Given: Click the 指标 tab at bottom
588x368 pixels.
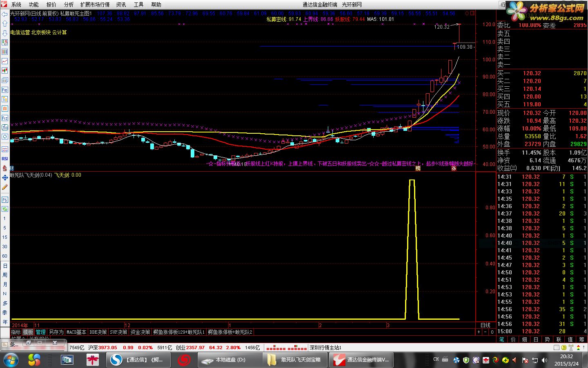Looking at the screenshot, I should (x=16, y=332).
